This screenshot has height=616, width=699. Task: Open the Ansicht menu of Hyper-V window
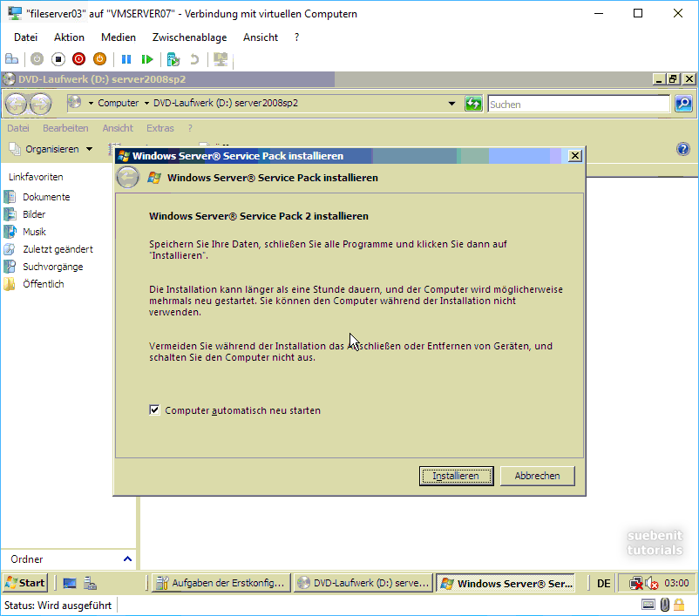[x=261, y=37]
